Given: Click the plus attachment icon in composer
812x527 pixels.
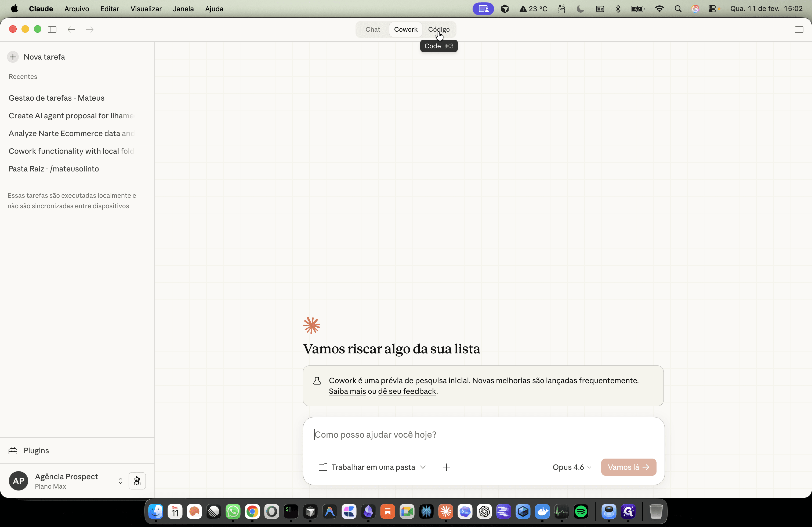Looking at the screenshot, I should [446, 467].
